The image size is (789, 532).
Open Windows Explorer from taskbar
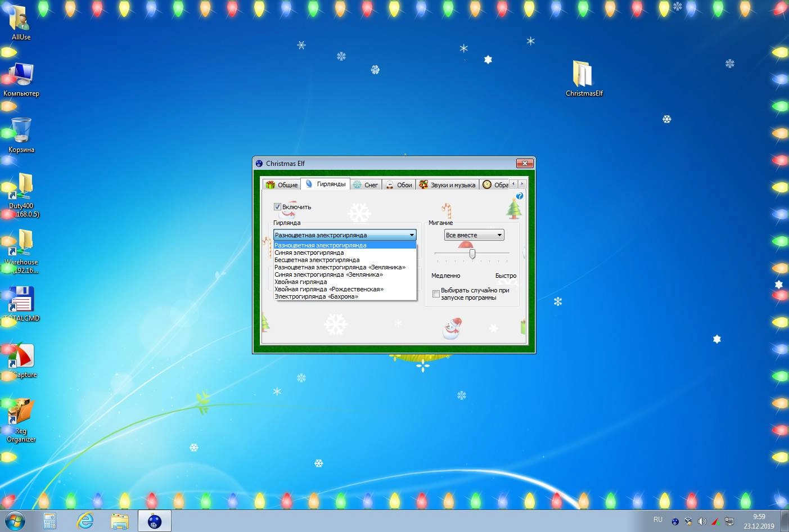pyautogui.click(x=120, y=521)
